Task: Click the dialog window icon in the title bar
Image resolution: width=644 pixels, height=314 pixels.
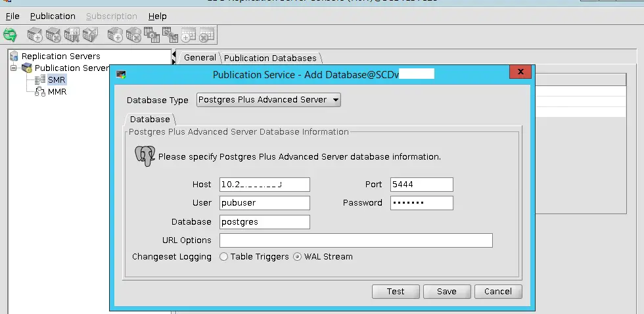Action: coord(121,74)
